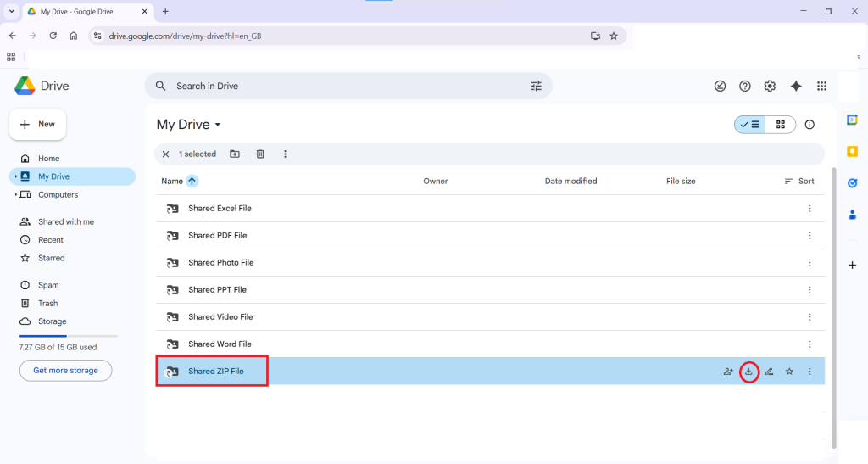868x464 pixels.
Task: Click the rename pencil icon on the selected row
Action: click(x=769, y=372)
